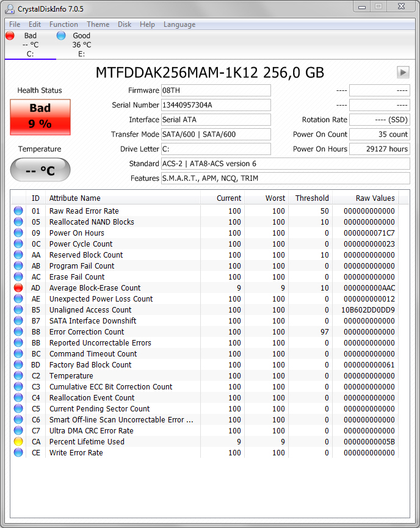Click the Raw Values column header
The height and width of the screenshot is (528, 420).
(x=366, y=198)
